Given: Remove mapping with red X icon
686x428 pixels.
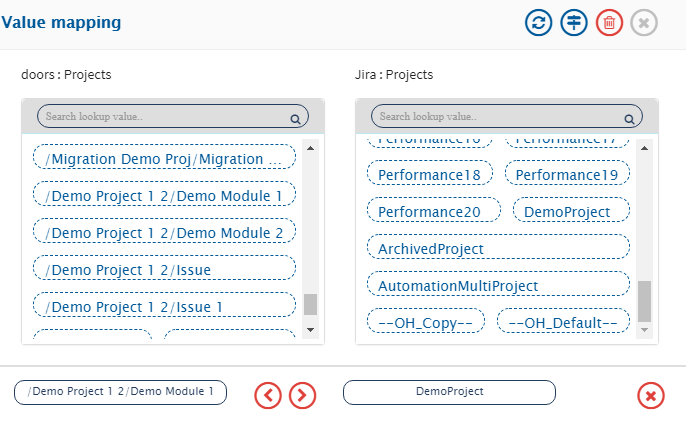Looking at the screenshot, I should (651, 396).
